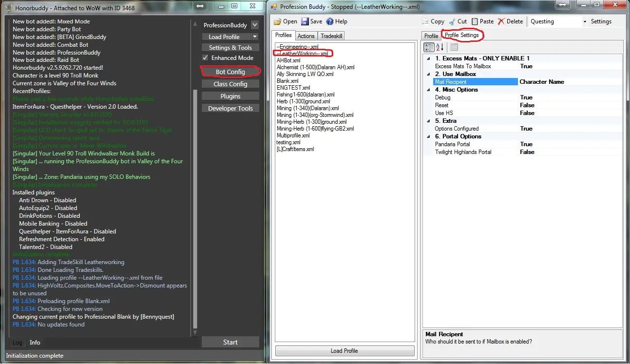Select testing.xml profile

(288, 142)
